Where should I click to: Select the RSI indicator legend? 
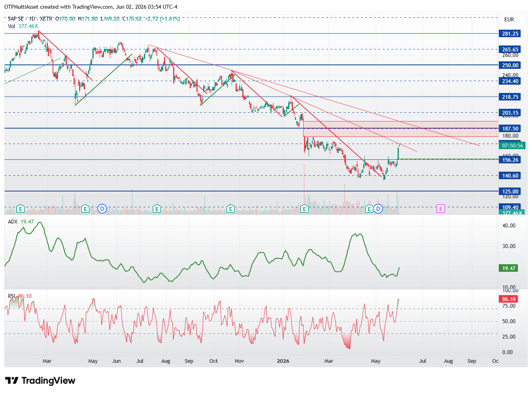click(11, 296)
